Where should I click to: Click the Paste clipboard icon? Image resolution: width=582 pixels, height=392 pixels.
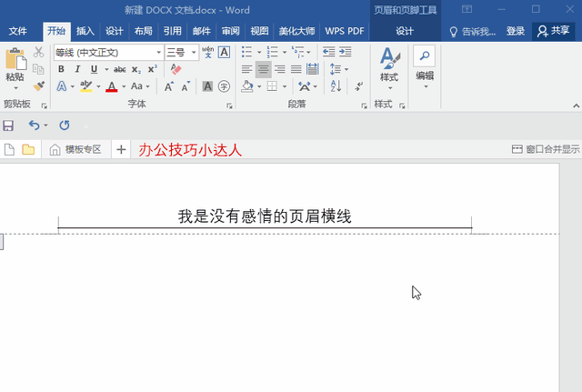click(x=15, y=58)
